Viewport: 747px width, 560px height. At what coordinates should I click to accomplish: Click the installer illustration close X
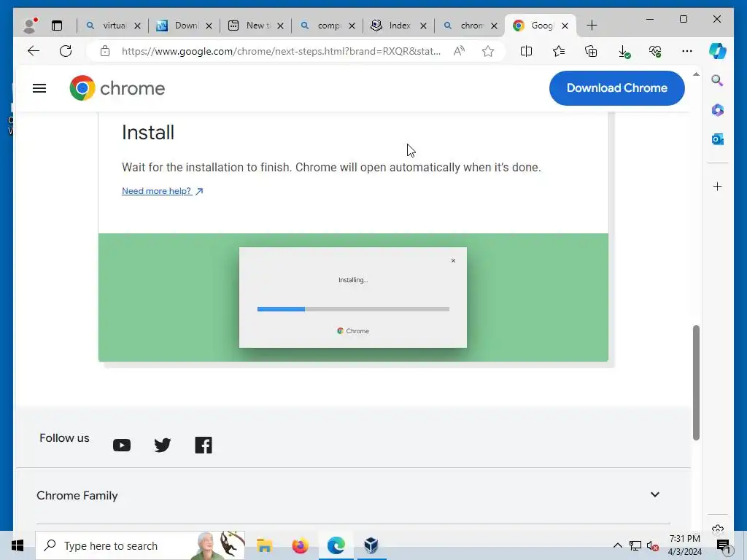tap(454, 260)
